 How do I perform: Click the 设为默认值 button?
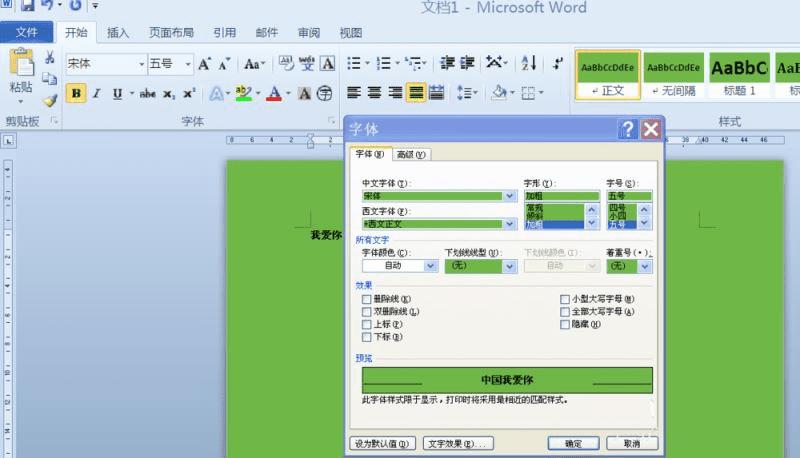tap(383, 444)
